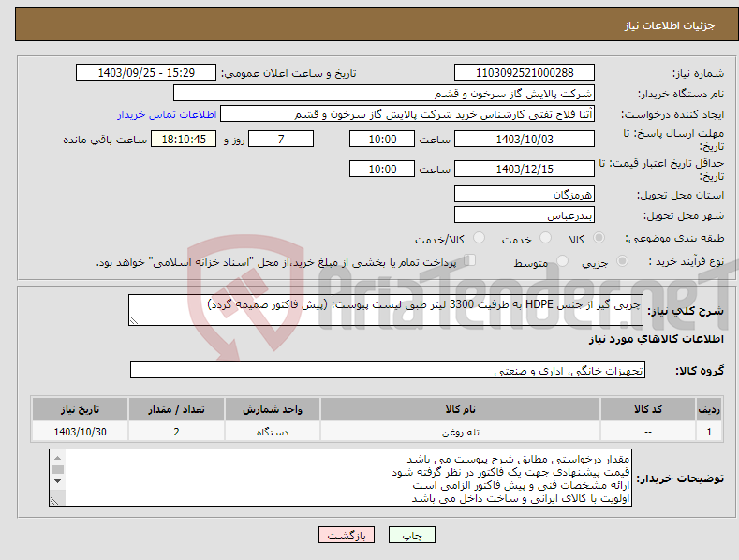This screenshot has width=739, height=560.
Task: Click the بازگشت back button
Action: pos(347,535)
